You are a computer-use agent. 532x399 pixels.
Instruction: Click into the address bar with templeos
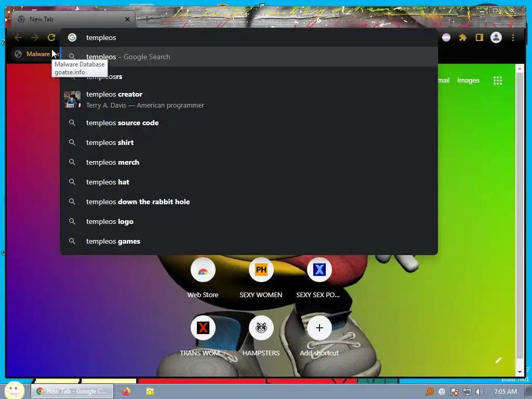249,37
